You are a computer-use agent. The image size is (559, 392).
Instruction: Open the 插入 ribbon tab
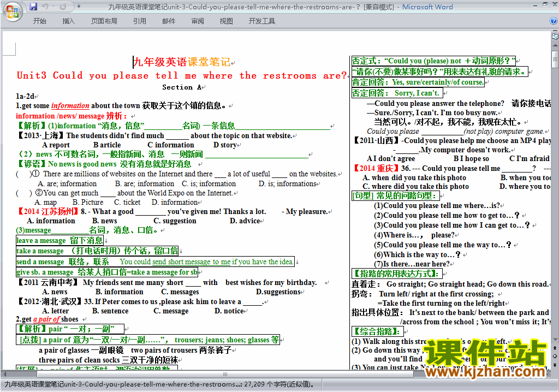pos(68,21)
